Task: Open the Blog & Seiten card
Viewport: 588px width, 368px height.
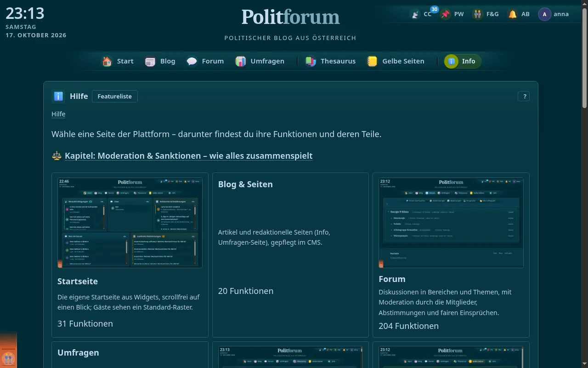Action: coord(290,255)
